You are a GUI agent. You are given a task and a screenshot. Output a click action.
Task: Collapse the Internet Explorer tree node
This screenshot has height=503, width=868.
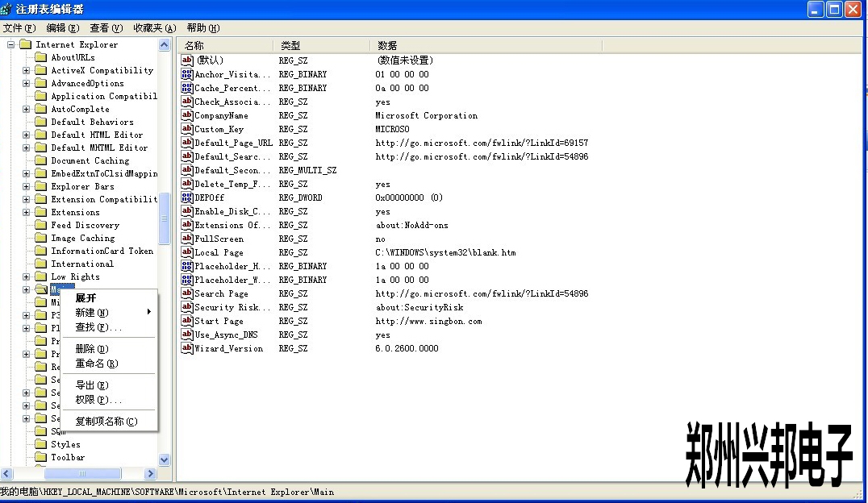point(11,45)
